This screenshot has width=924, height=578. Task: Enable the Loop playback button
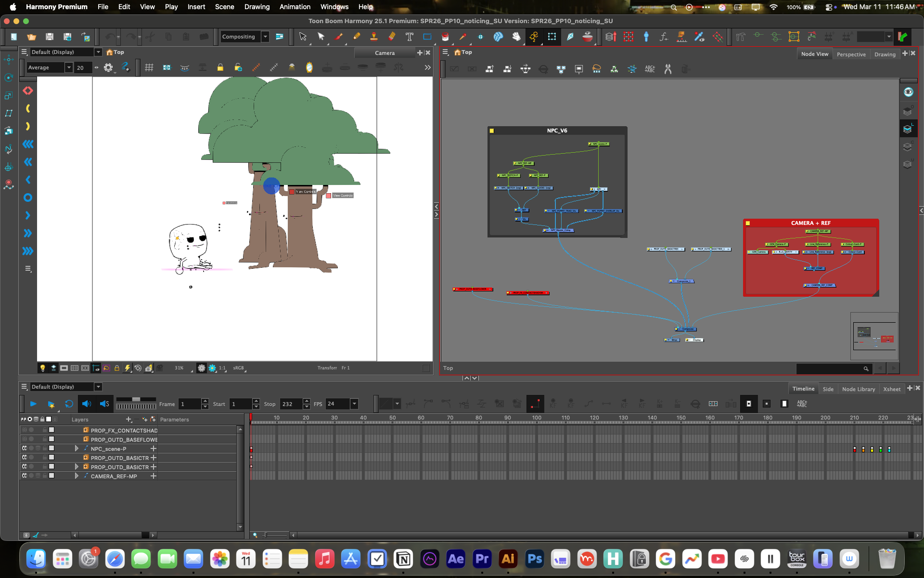click(x=69, y=404)
